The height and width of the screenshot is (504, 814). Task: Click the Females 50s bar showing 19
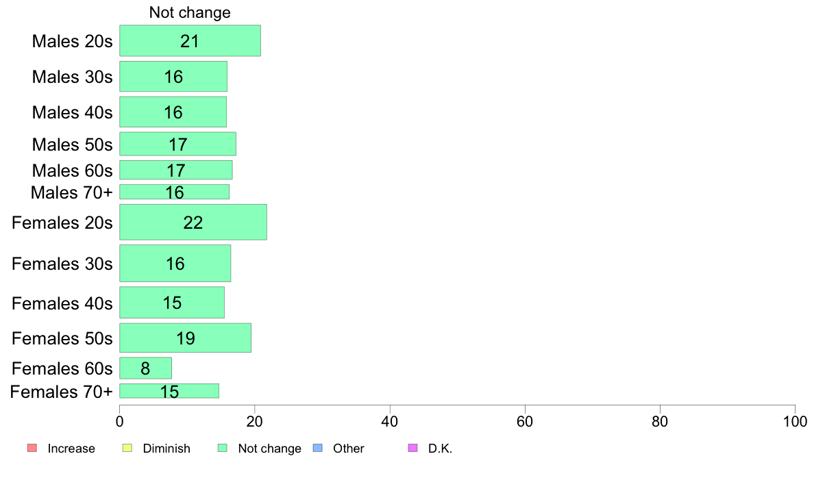coord(185,338)
